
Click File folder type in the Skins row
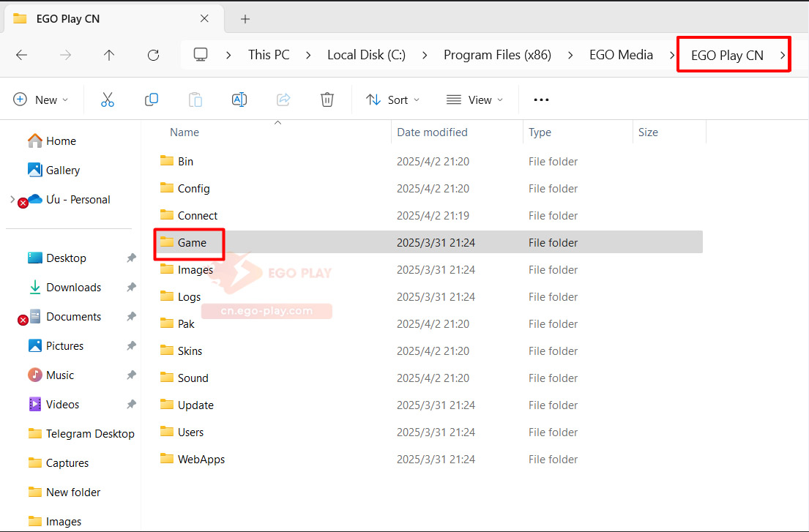(x=553, y=351)
